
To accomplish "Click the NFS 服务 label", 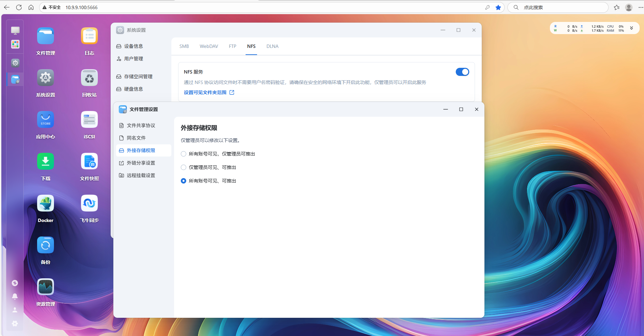I will point(193,72).
